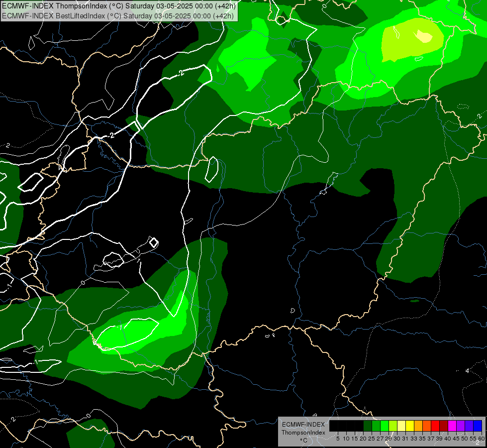The height and width of the screenshot is (448, 487).
Task: Click the '°C' unit label in legend
Action: click(x=304, y=441)
